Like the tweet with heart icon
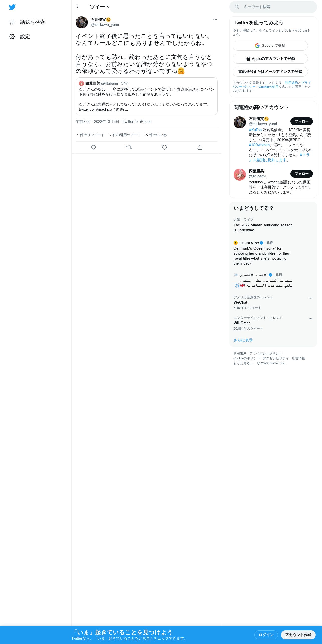This screenshot has width=322, height=644. [x=164, y=147]
